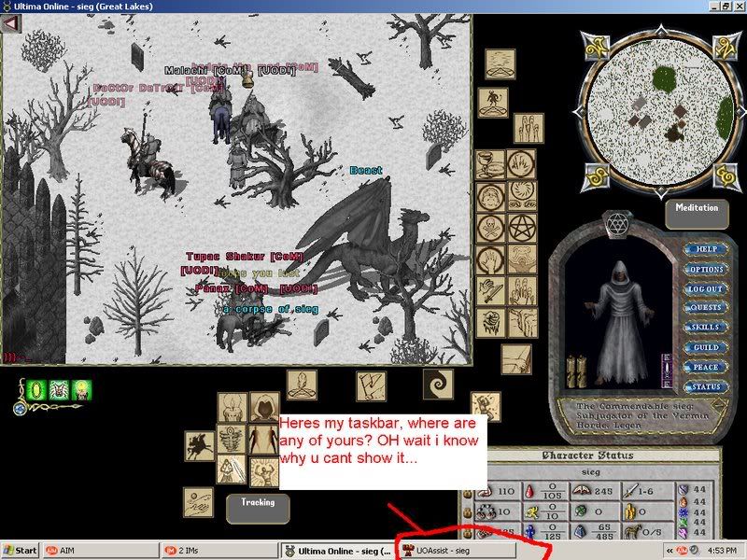Use the Tracking skill button
The width and height of the screenshot is (747, 560).
(258, 509)
